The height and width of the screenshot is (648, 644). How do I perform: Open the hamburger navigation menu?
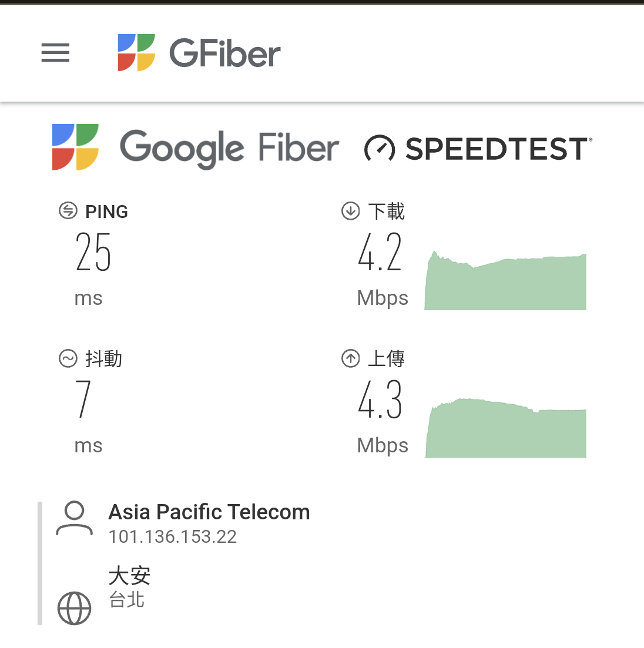pos(55,53)
